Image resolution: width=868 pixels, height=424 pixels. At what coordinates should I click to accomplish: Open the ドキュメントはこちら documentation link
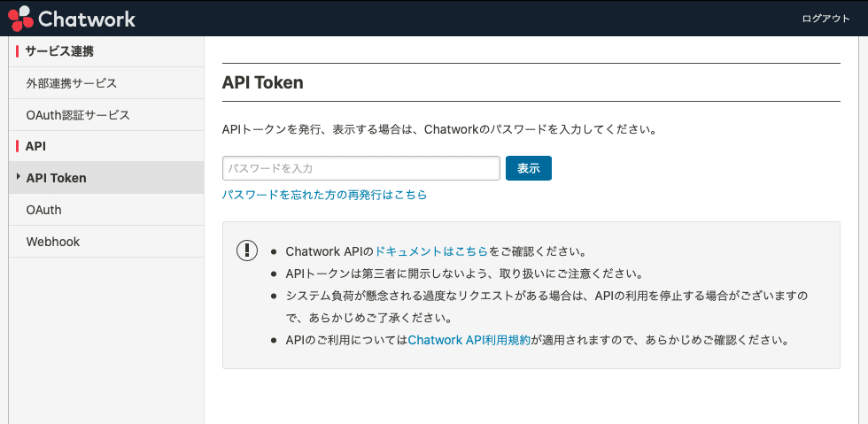click(431, 251)
